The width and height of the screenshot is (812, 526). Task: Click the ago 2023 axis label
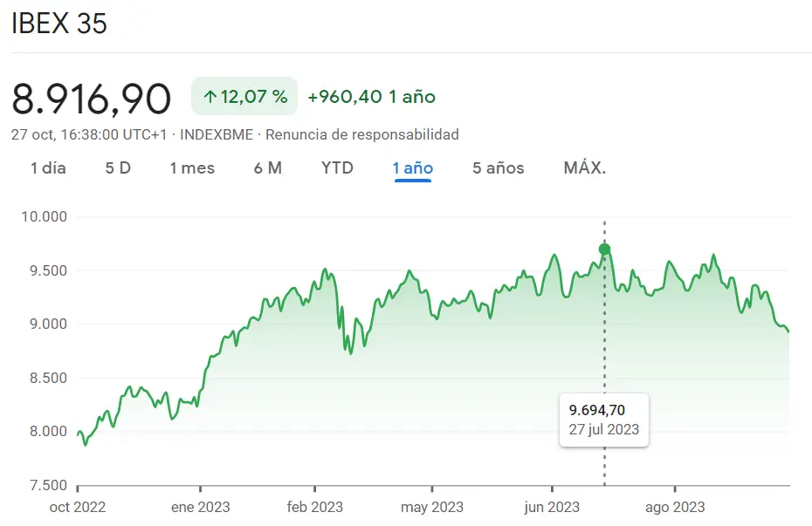click(x=676, y=507)
